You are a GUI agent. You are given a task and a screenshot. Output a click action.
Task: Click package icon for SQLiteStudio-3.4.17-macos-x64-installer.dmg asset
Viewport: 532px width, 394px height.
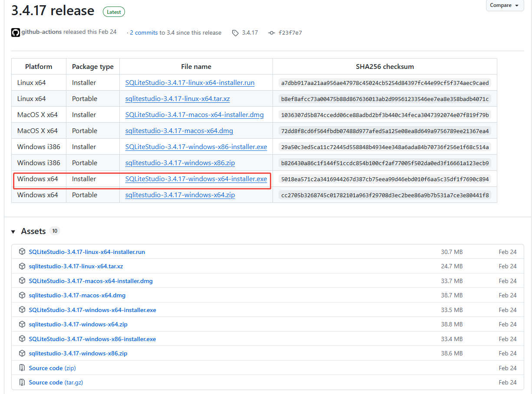click(22, 281)
